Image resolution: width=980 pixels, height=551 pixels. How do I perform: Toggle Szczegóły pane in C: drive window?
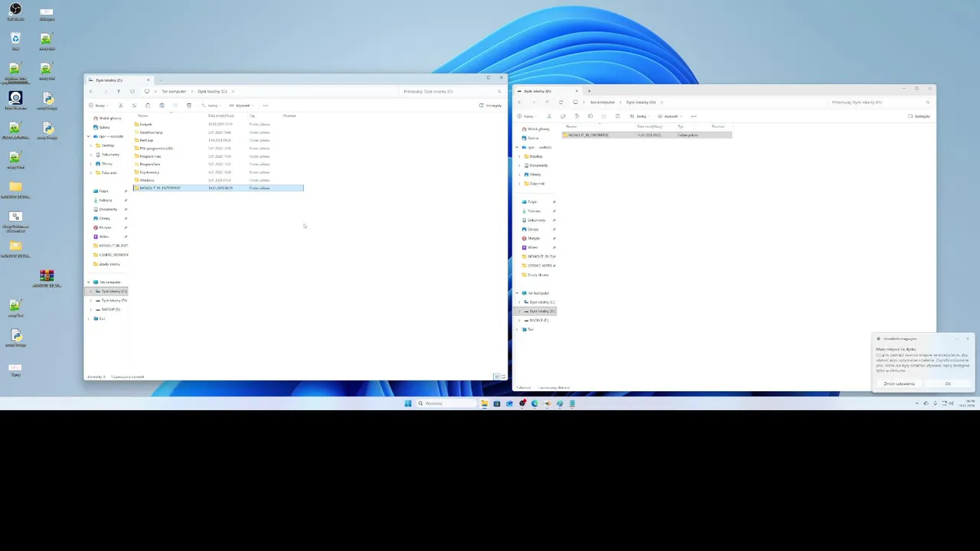point(491,106)
